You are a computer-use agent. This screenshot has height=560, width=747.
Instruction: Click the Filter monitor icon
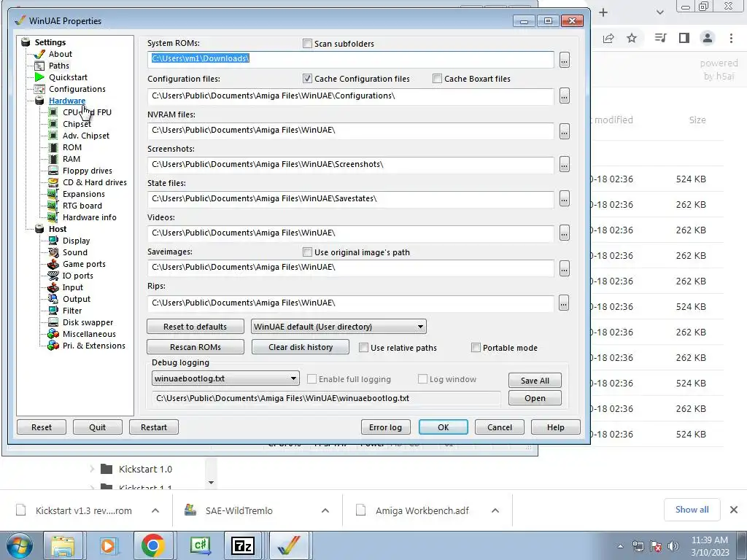point(53,311)
